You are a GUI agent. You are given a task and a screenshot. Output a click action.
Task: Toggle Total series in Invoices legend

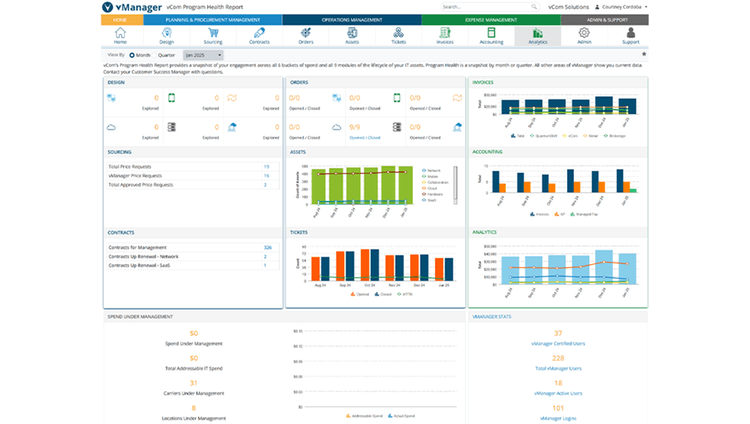tap(517, 136)
